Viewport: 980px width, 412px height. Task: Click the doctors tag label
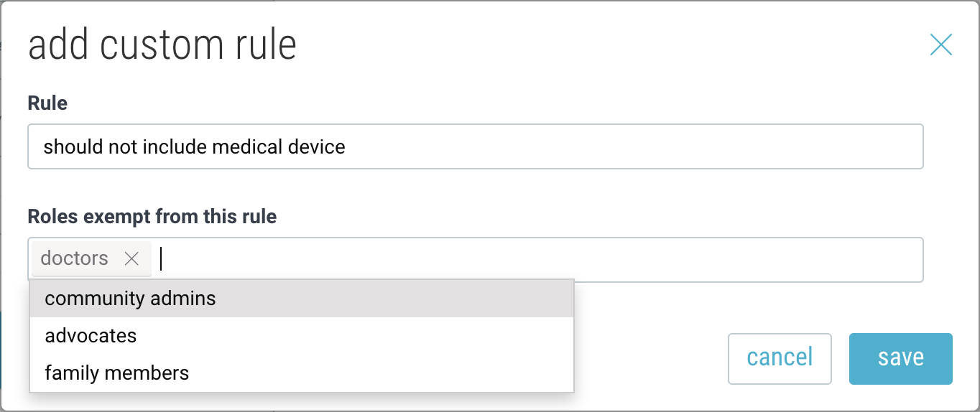click(x=75, y=258)
